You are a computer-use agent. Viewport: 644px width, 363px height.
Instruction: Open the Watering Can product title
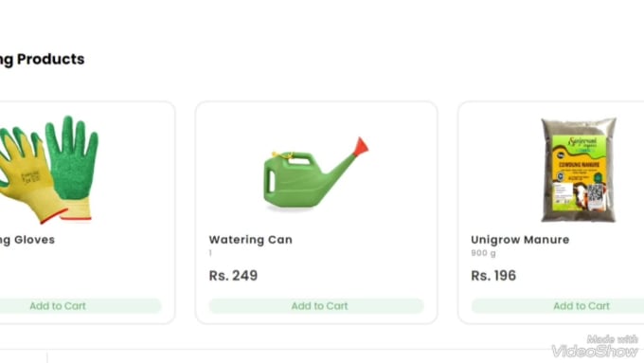(x=251, y=240)
